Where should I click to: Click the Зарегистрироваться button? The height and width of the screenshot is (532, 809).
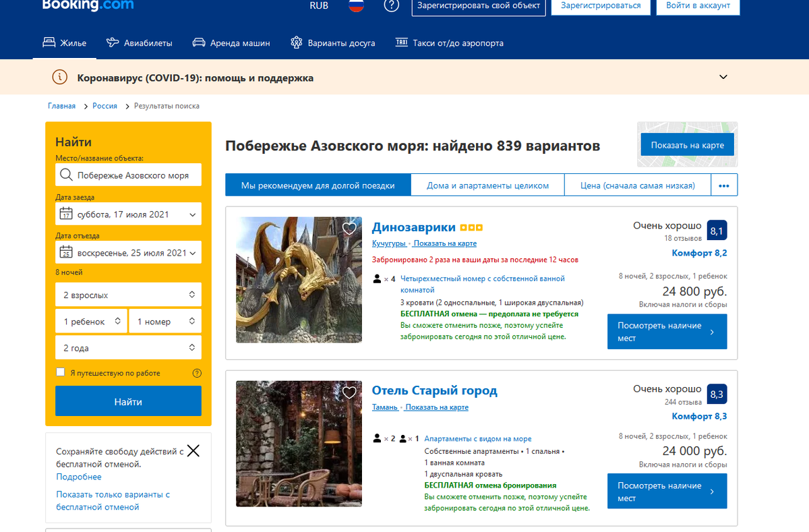point(601,6)
